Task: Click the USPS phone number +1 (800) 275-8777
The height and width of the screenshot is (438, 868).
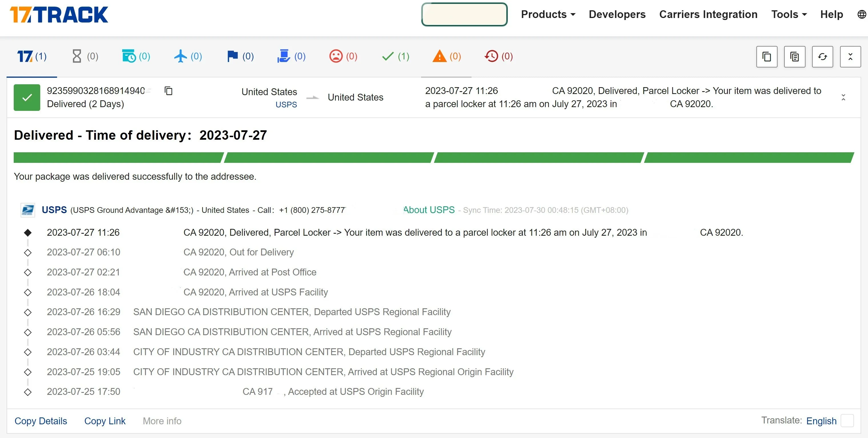Action: (x=312, y=210)
